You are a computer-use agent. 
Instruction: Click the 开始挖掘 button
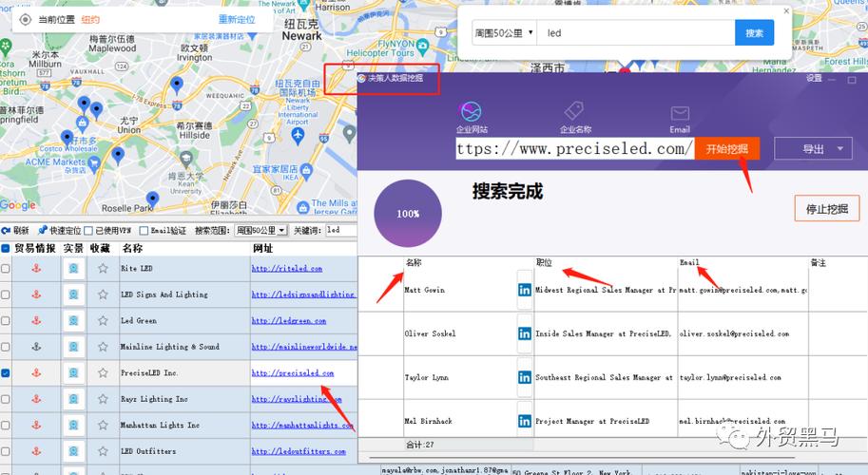pos(727,149)
